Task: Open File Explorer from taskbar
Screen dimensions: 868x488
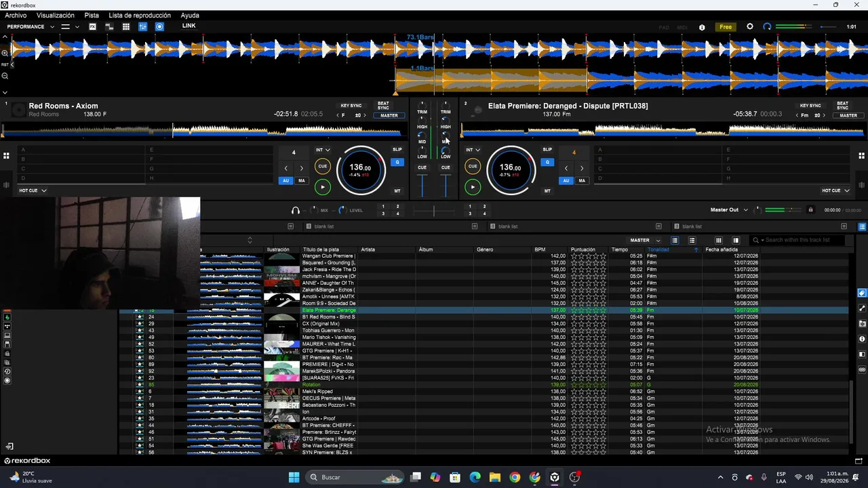Action: click(x=495, y=477)
